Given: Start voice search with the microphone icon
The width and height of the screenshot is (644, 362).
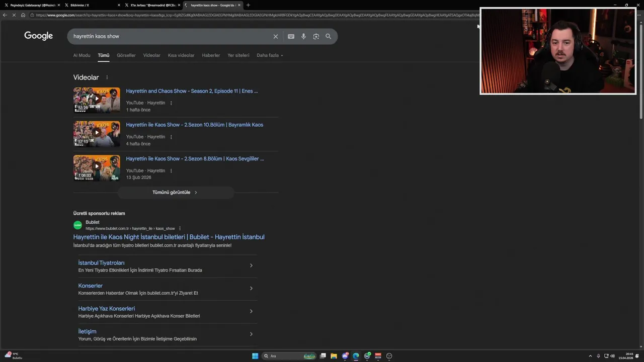Looking at the screenshot, I should [303, 36].
